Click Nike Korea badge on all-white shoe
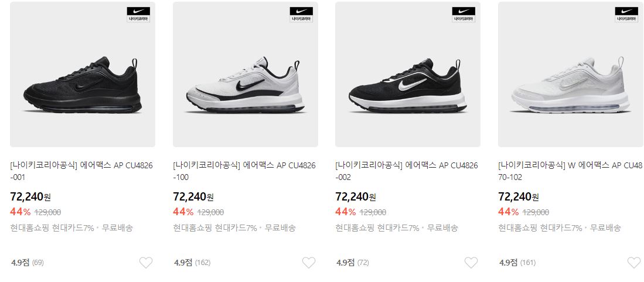 [626, 15]
